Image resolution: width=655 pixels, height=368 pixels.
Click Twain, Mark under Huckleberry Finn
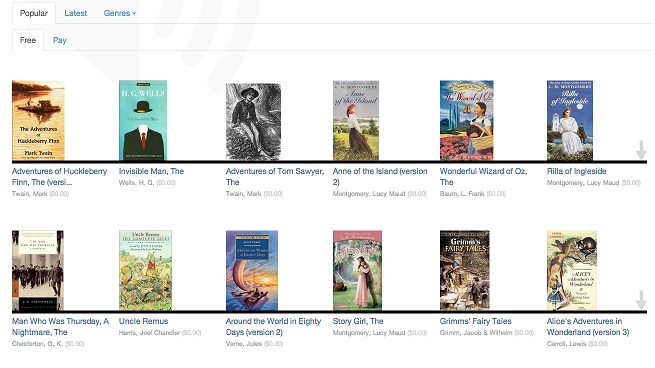point(29,194)
